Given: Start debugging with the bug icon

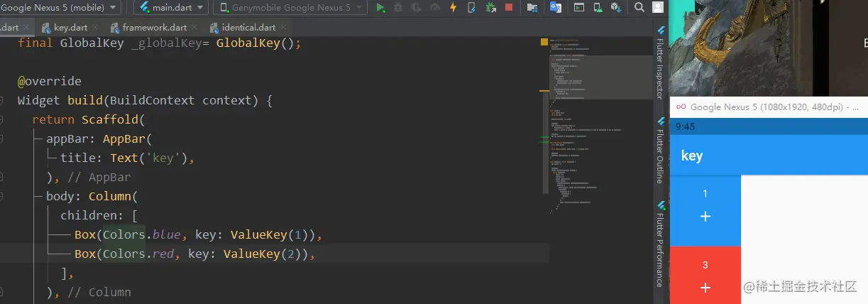Looking at the screenshot, I should click(398, 8).
